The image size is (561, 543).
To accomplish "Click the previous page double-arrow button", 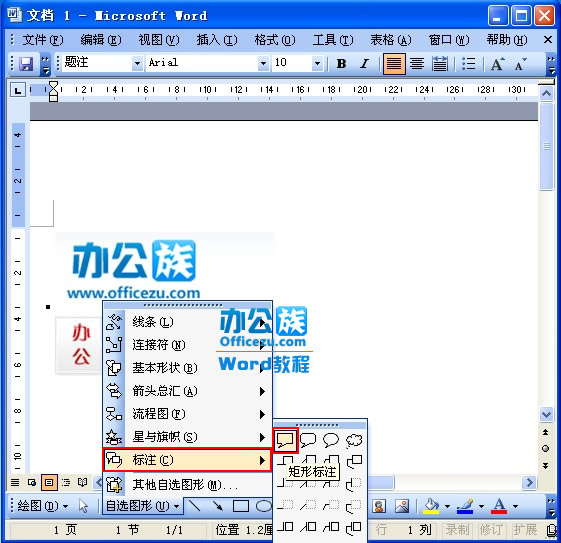I will (546, 432).
